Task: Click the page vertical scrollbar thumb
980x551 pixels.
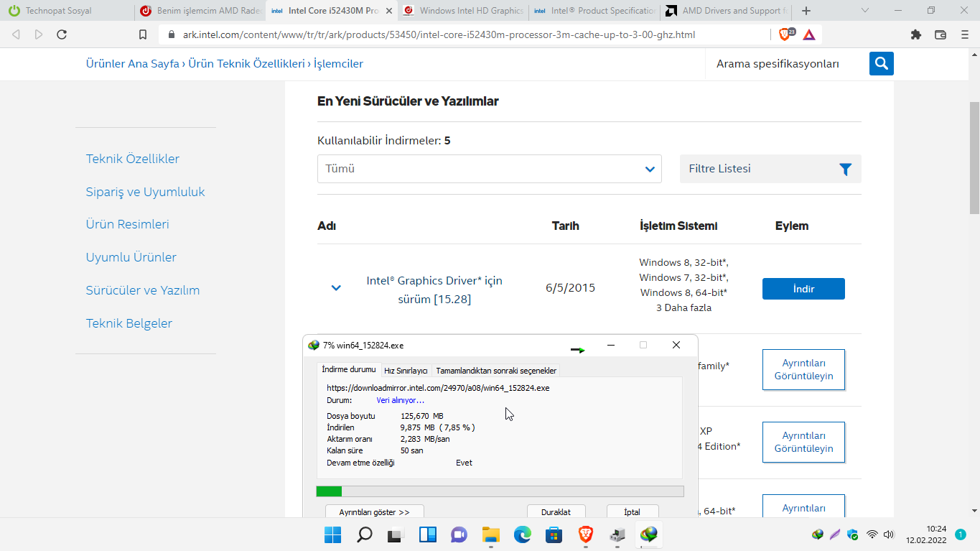Action: click(974, 158)
